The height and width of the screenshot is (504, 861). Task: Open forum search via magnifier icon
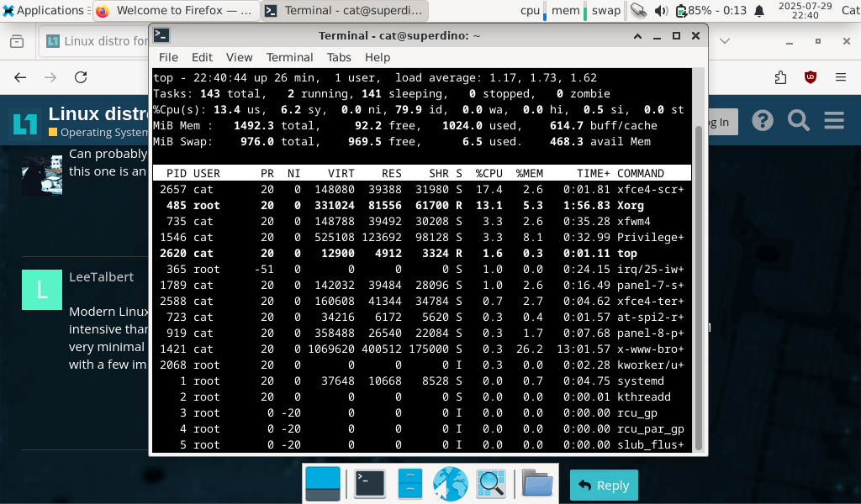[798, 120]
